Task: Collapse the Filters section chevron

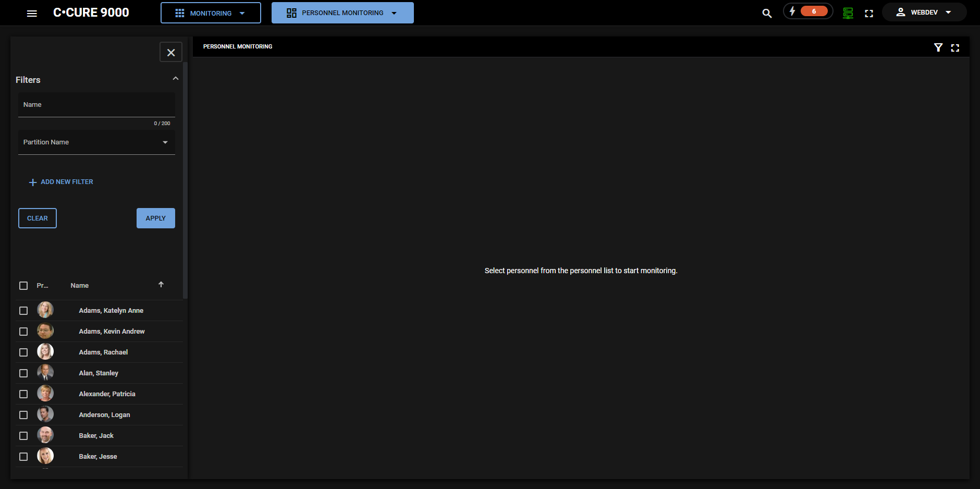Action: (x=175, y=78)
